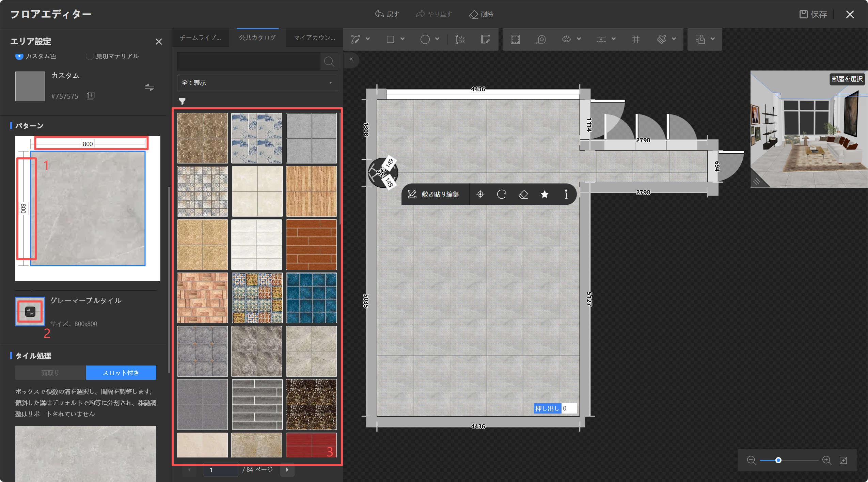The width and height of the screenshot is (868, 482).
Task: Expand the rectangle tool dropdown arrow
Action: pyautogui.click(x=403, y=39)
